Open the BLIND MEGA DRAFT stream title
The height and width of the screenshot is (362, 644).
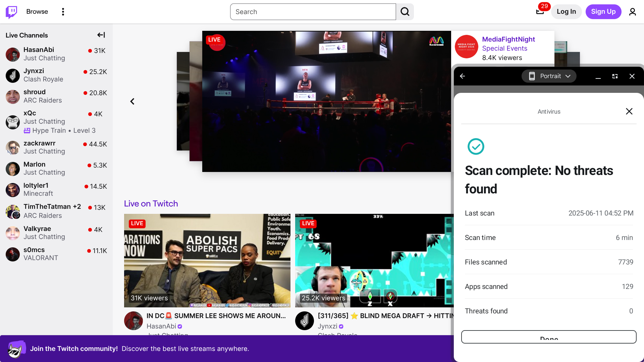pos(386,316)
